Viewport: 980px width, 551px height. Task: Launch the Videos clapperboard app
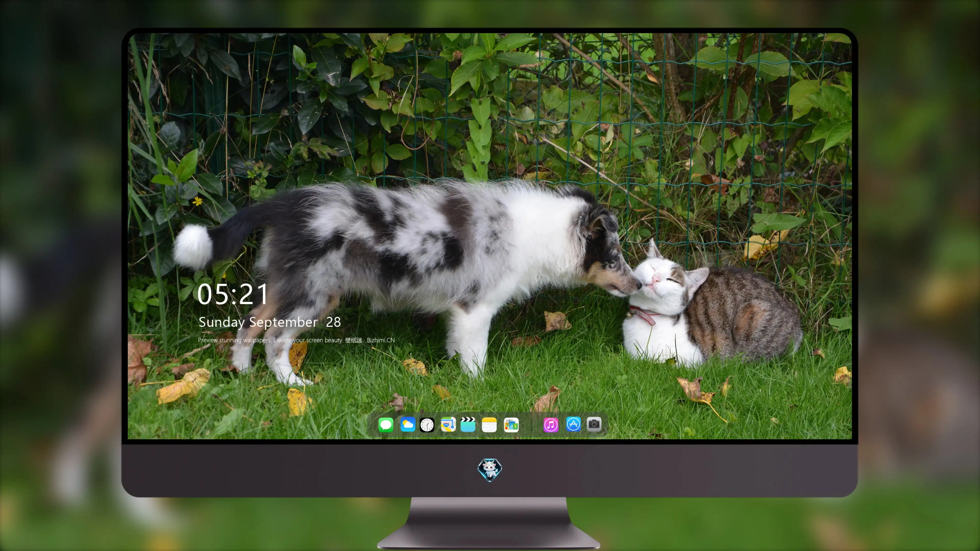point(468,424)
